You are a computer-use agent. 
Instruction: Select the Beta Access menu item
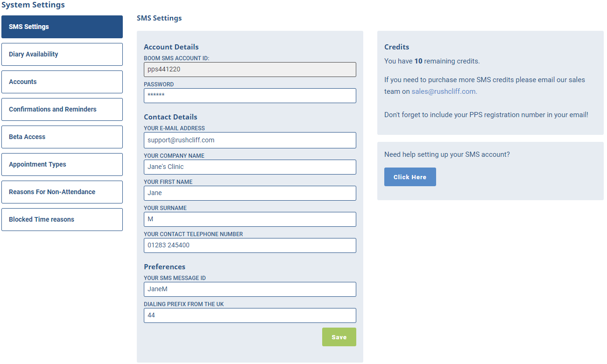pos(62,137)
